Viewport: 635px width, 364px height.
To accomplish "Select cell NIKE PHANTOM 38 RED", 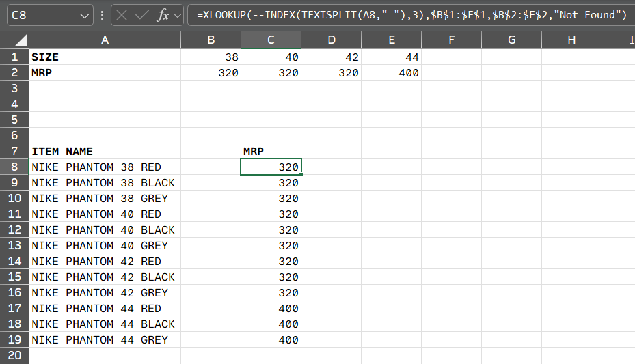I will (105, 167).
